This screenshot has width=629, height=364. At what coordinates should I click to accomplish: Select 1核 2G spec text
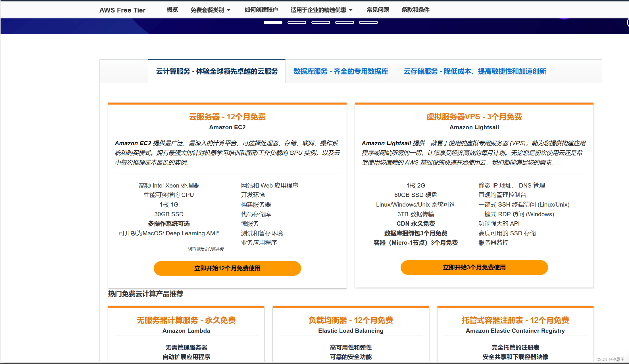416,186
